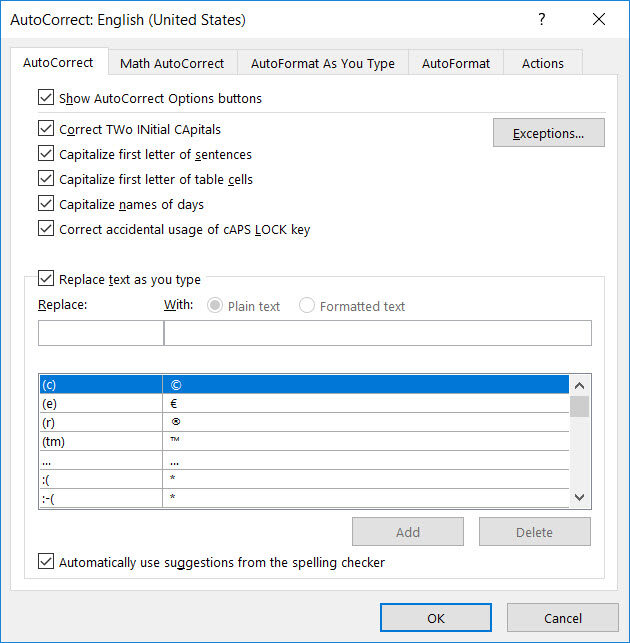The width and height of the screenshot is (630, 643).
Task: Open the AutoFormat As You Type tab
Action: [323, 64]
